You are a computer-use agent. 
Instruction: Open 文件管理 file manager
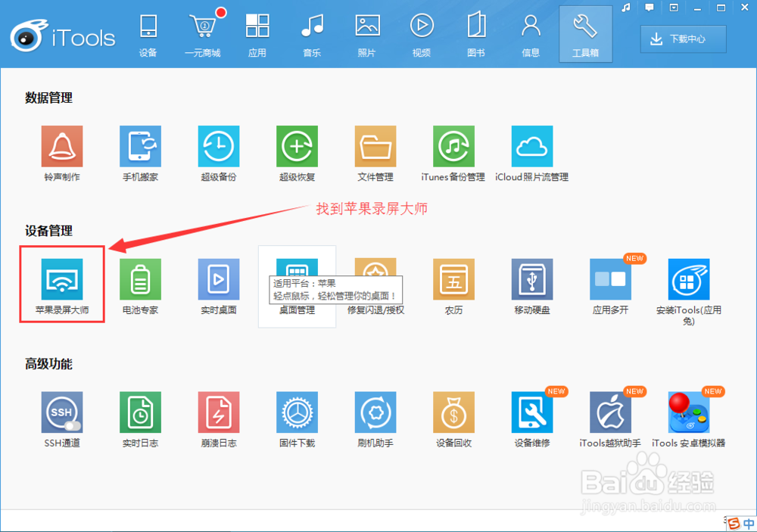tap(375, 146)
